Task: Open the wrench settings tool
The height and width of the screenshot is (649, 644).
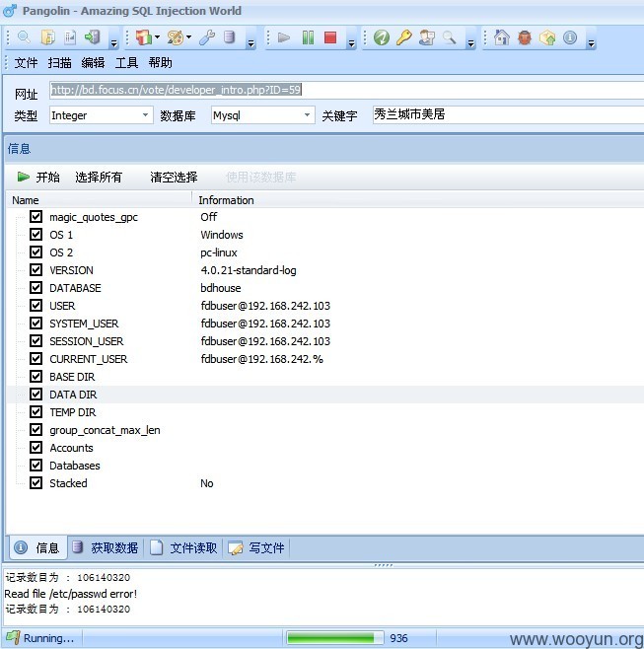Action: pos(206,37)
